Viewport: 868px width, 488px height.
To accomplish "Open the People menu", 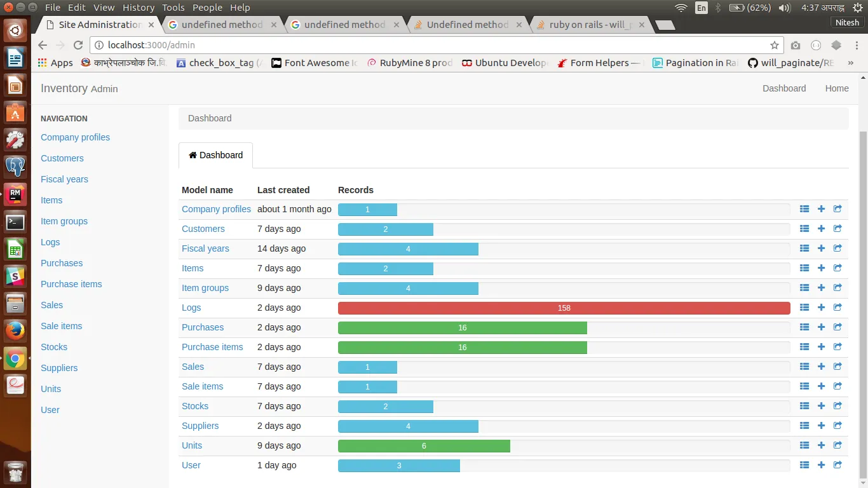I will pyautogui.click(x=207, y=8).
